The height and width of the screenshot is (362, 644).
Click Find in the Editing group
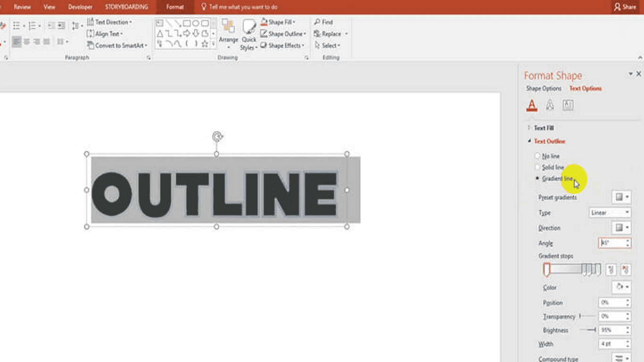(323, 22)
